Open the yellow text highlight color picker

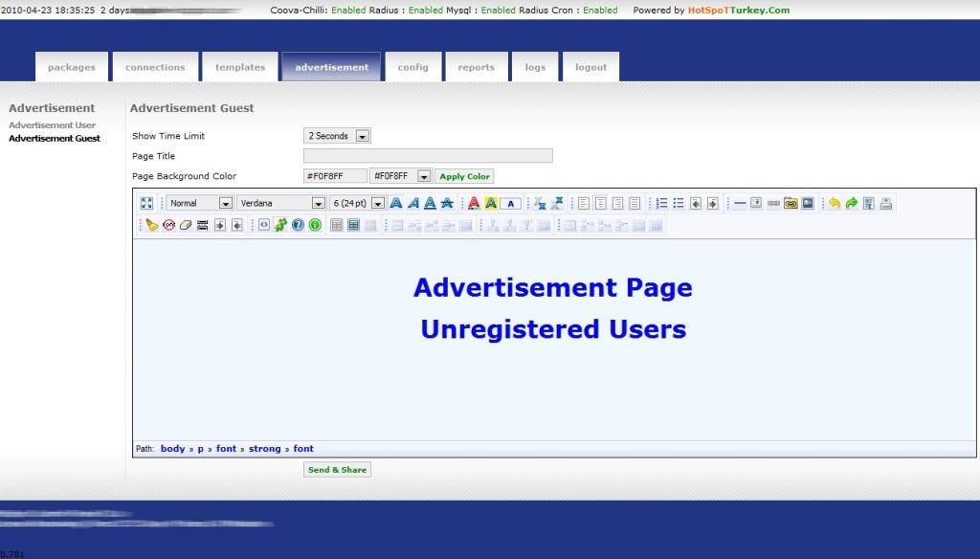coord(491,203)
